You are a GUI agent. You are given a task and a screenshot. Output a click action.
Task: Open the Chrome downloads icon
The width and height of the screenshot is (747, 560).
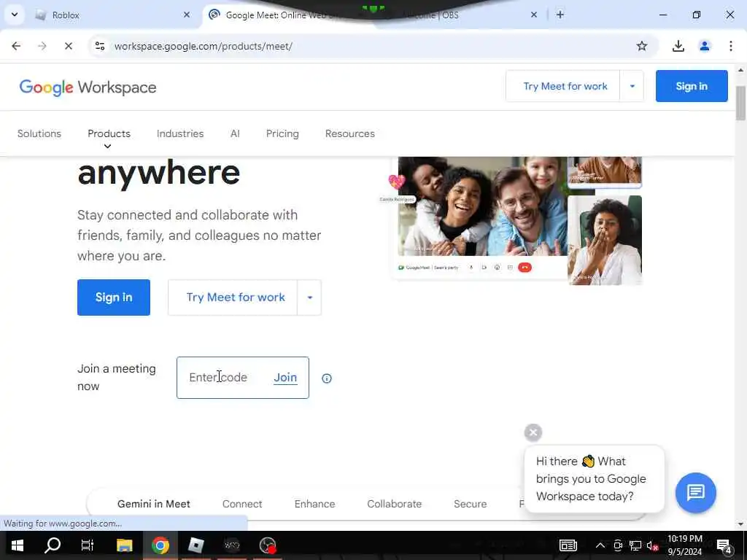point(678,46)
